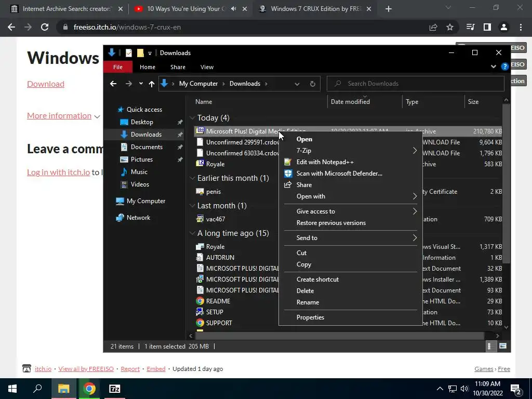532x399 pixels.
Task: Click the Report link in footer
Action: click(x=130, y=369)
